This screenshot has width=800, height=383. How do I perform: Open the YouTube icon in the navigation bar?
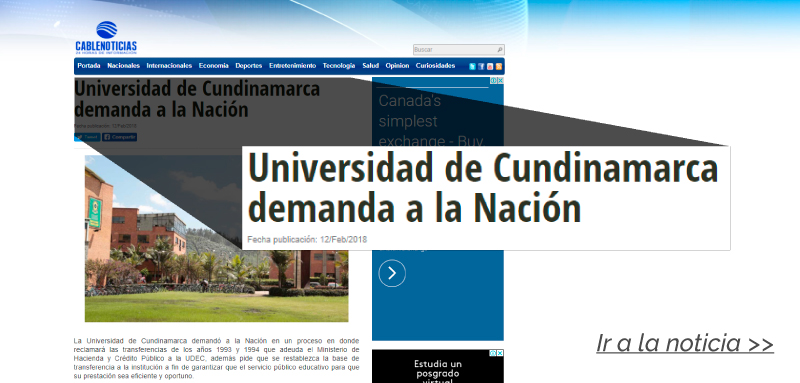[490, 66]
